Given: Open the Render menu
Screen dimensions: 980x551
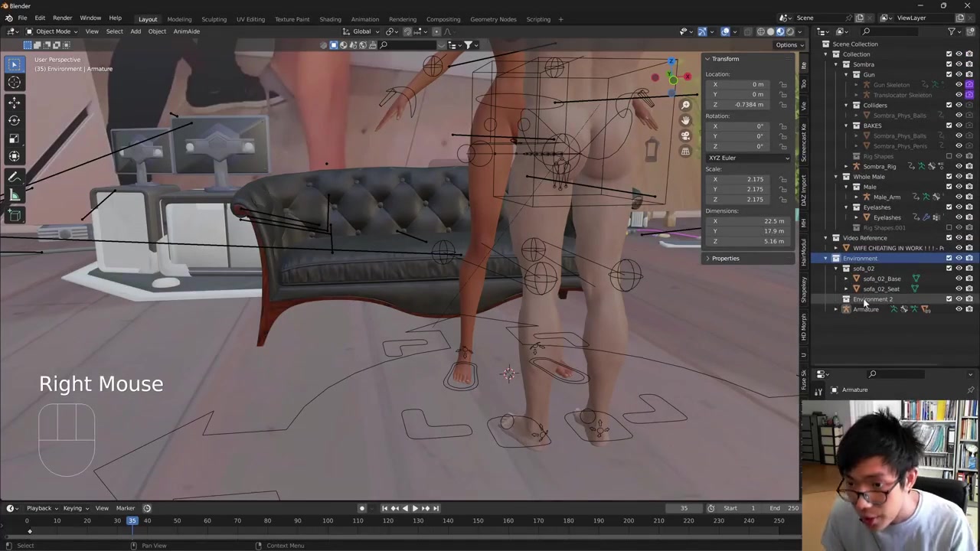Looking at the screenshot, I should (x=62, y=18).
